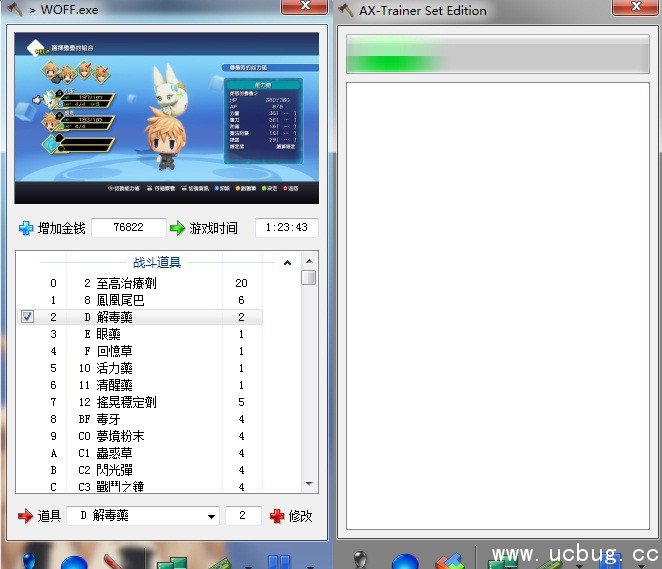Select the 搖晃穩定劑 item row

(140, 402)
